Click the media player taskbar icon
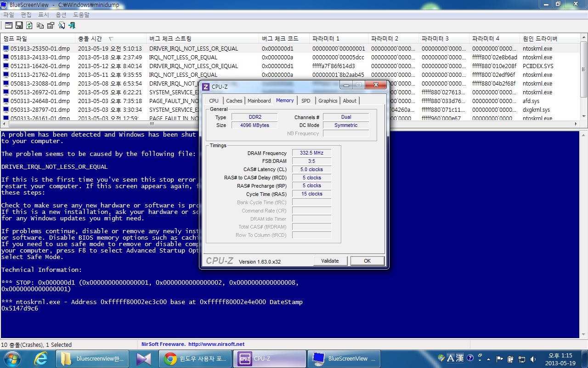588x368 pixels. pyautogui.click(x=143, y=358)
